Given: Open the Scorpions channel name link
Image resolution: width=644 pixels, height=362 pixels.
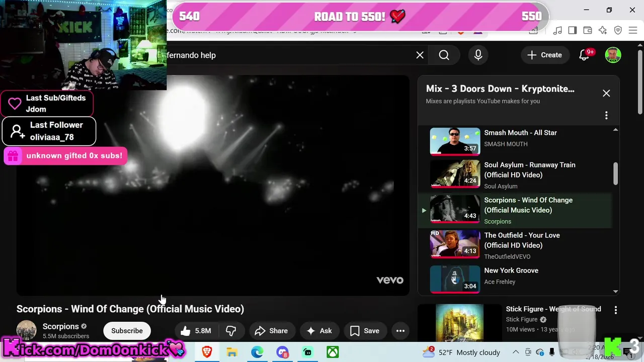Looking at the screenshot, I should 61,327.
